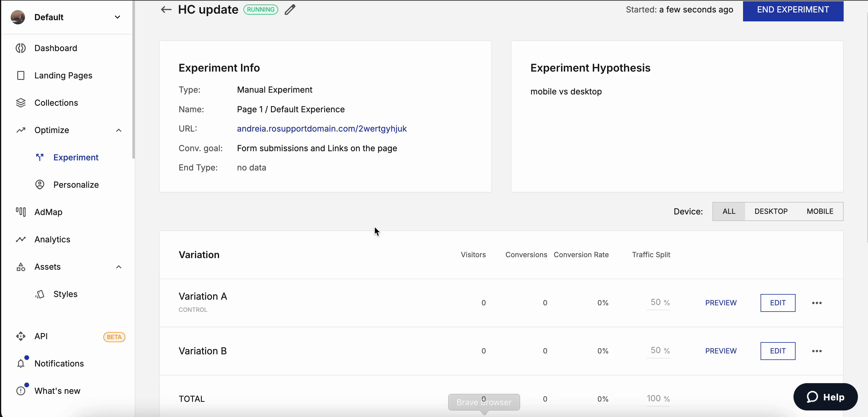Select the ALL device filter
868x417 pixels.
pyautogui.click(x=728, y=211)
